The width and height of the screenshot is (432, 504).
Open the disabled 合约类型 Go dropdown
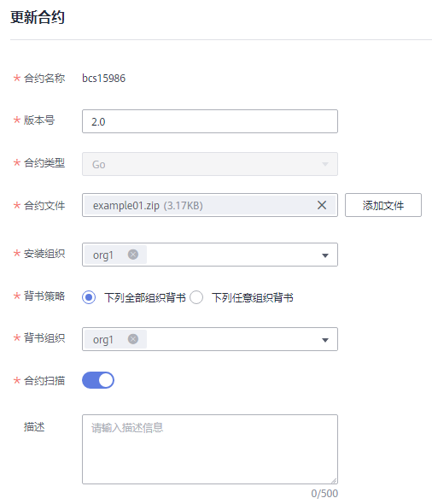click(x=210, y=164)
